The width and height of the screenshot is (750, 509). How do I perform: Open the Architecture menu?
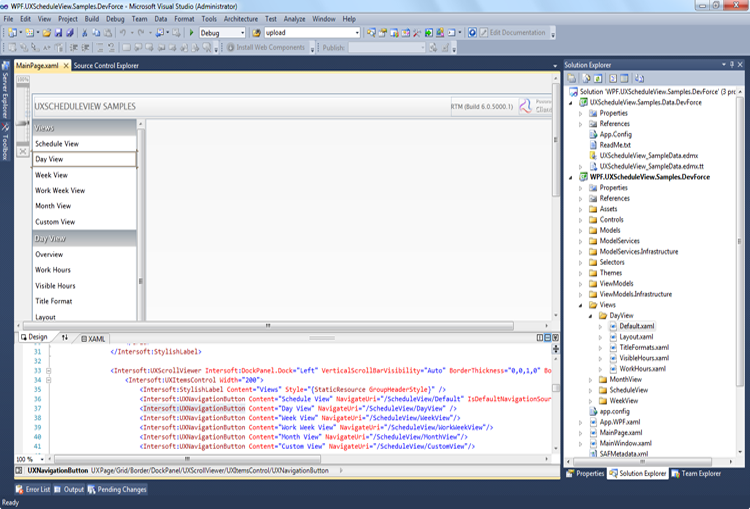(241, 19)
